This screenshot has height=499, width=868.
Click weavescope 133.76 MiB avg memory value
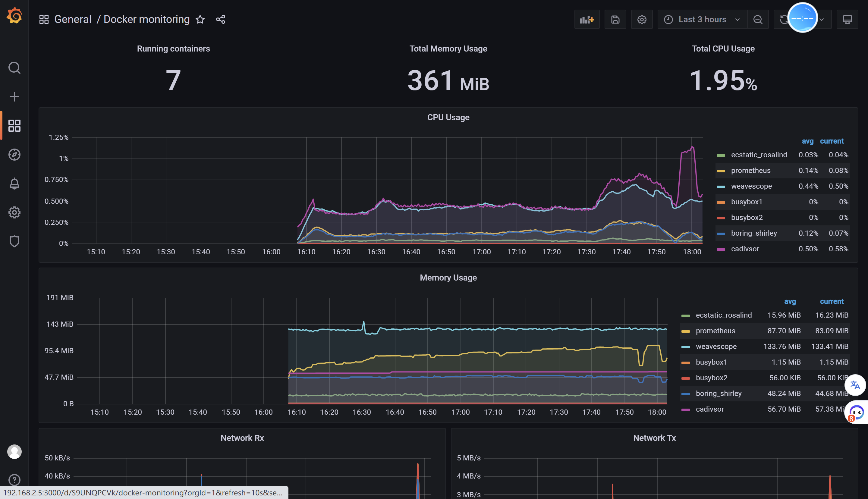782,347
